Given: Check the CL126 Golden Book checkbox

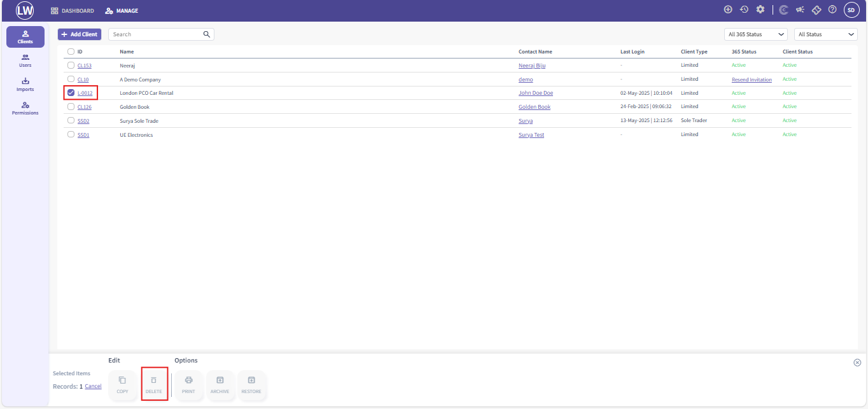Looking at the screenshot, I should pyautogui.click(x=71, y=106).
